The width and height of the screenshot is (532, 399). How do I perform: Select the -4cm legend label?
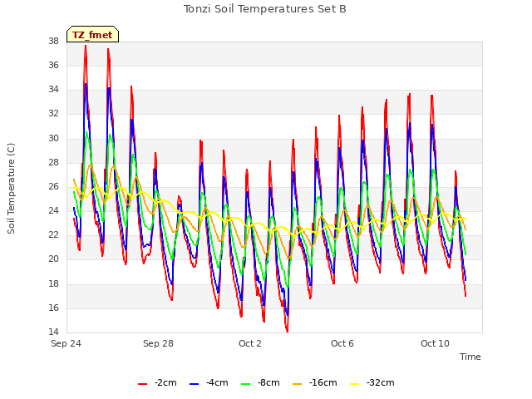217,382
